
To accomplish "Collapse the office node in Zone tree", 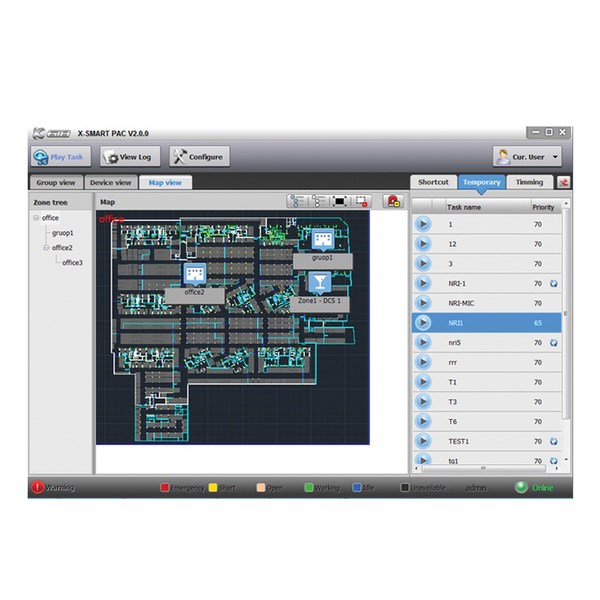I will pyautogui.click(x=36, y=218).
